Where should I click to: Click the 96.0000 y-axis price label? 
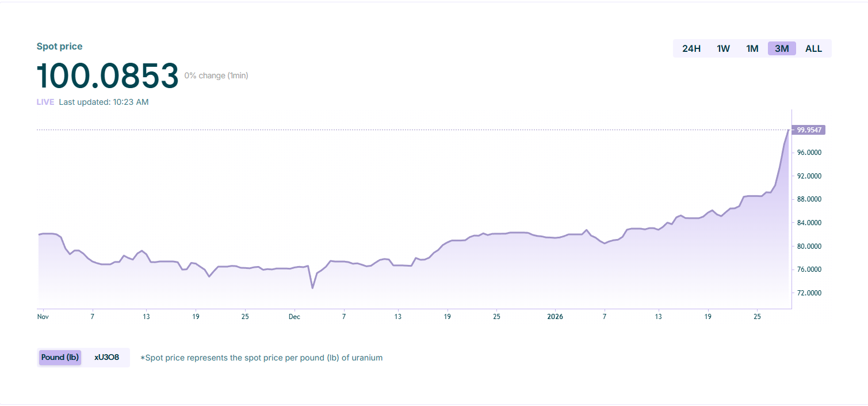pos(808,153)
